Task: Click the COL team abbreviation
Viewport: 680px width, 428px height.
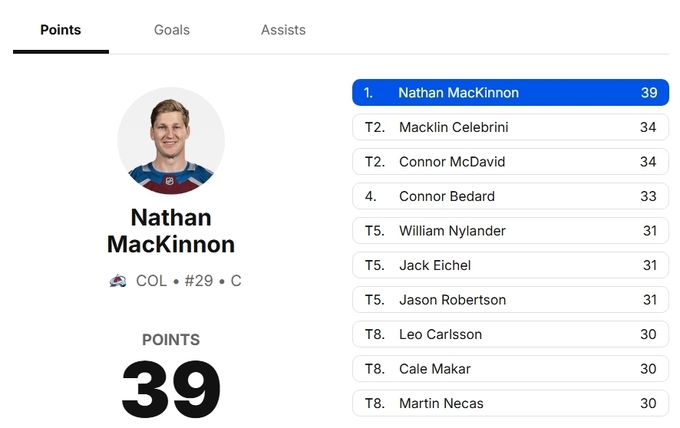Action: point(151,281)
